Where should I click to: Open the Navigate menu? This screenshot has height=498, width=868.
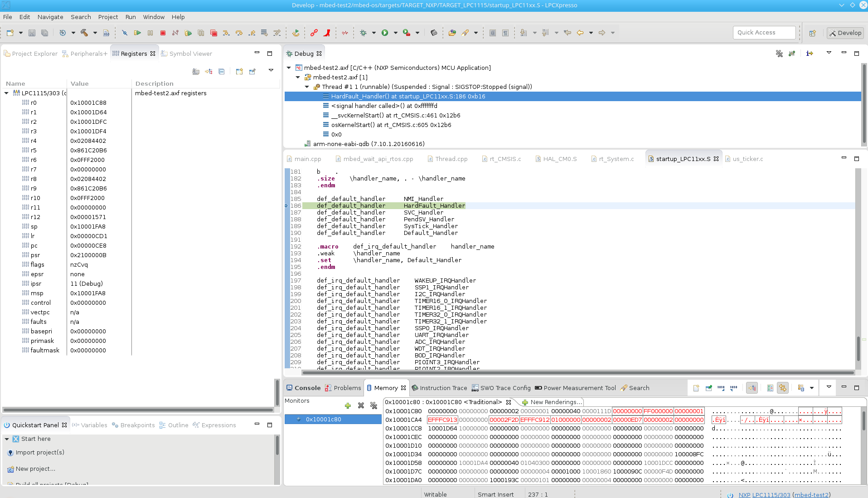(x=50, y=17)
